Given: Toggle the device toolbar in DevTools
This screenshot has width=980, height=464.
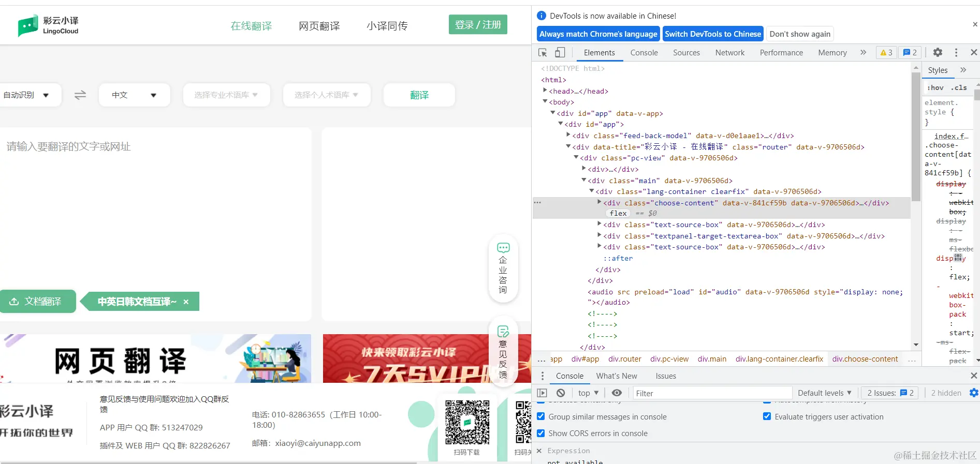Looking at the screenshot, I should point(560,53).
